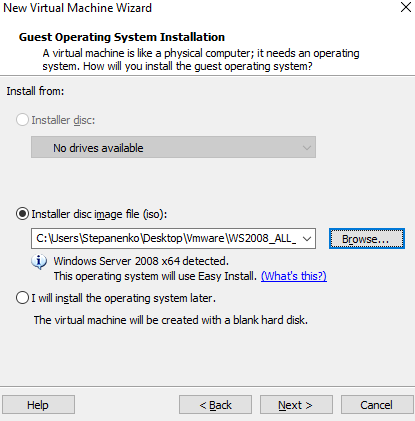Close the New Virtual Machine Wizard window
Image resolution: width=415 pixels, height=421 pixels.
[406, 7]
